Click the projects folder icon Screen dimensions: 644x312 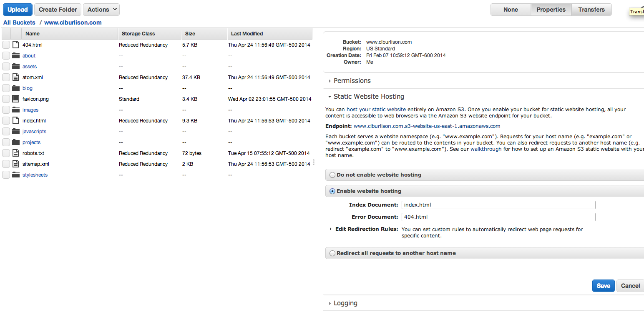(x=16, y=142)
